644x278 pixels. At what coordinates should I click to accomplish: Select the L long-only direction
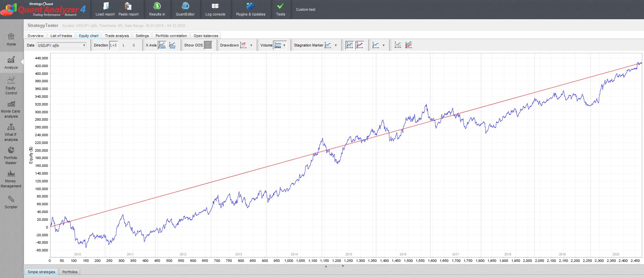[124, 45]
